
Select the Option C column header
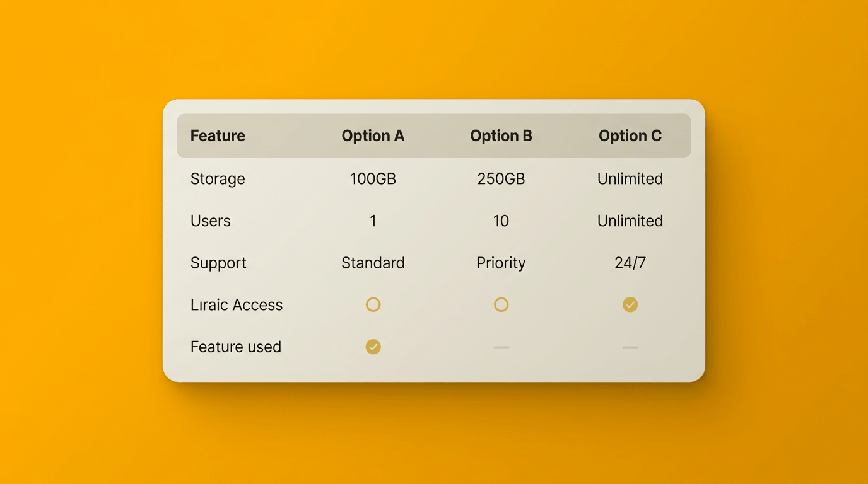click(x=630, y=135)
